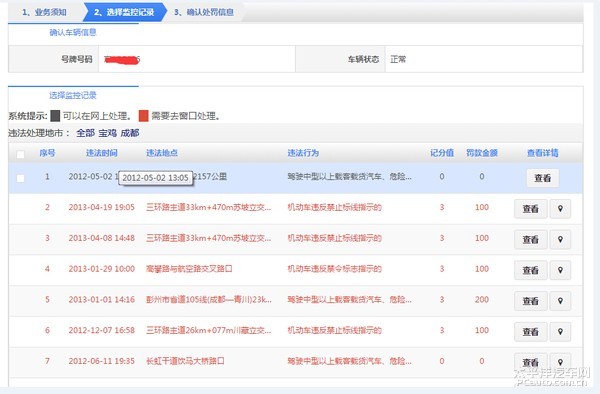This screenshot has width=600, height=394.
Task: Click 查看 in row 4
Action: (531, 270)
